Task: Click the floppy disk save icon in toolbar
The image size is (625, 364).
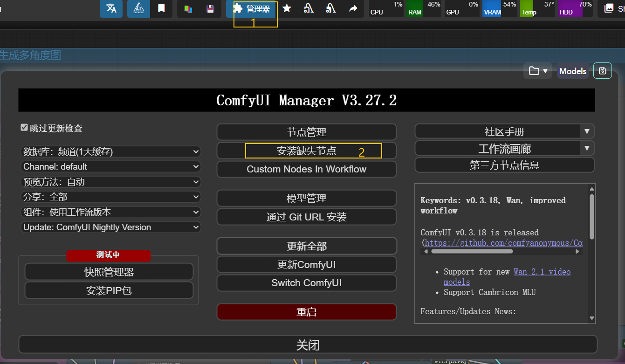Action: pyautogui.click(x=210, y=8)
